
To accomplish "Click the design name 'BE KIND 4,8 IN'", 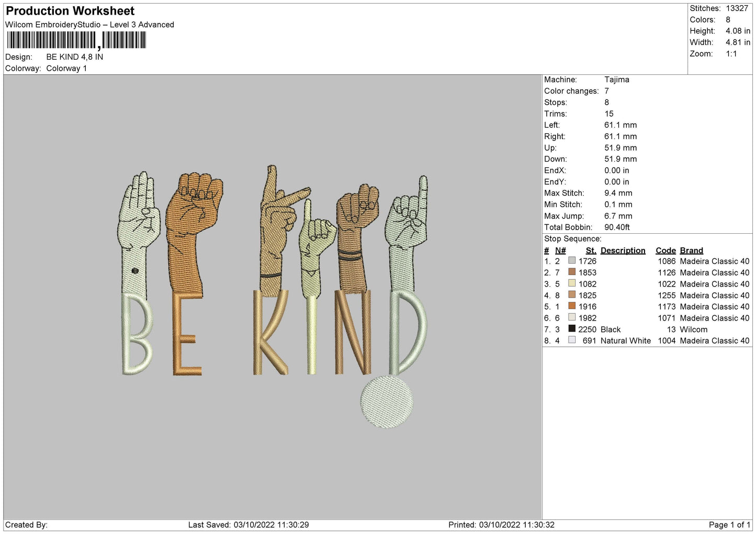I will click(x=74, y=57).
